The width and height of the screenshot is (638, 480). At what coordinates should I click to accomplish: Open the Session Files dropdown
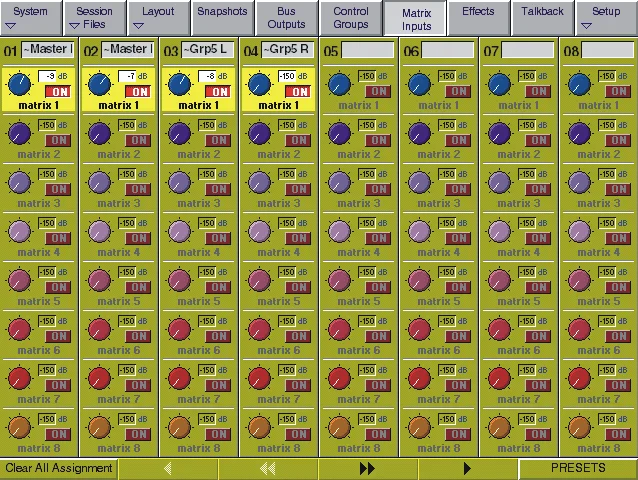(x=94, y=18)
